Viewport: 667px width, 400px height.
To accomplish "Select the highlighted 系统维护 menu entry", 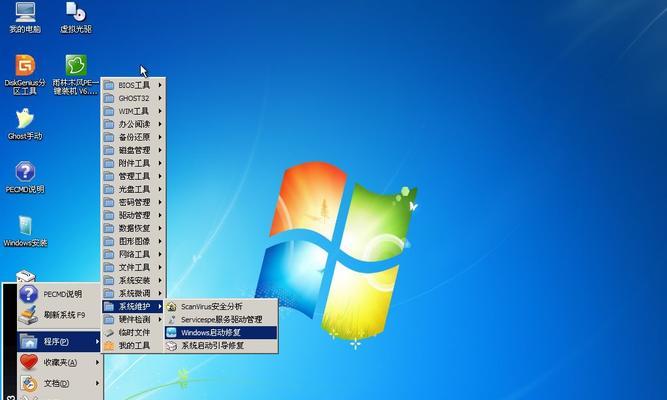I will click(x=133, y=306).
